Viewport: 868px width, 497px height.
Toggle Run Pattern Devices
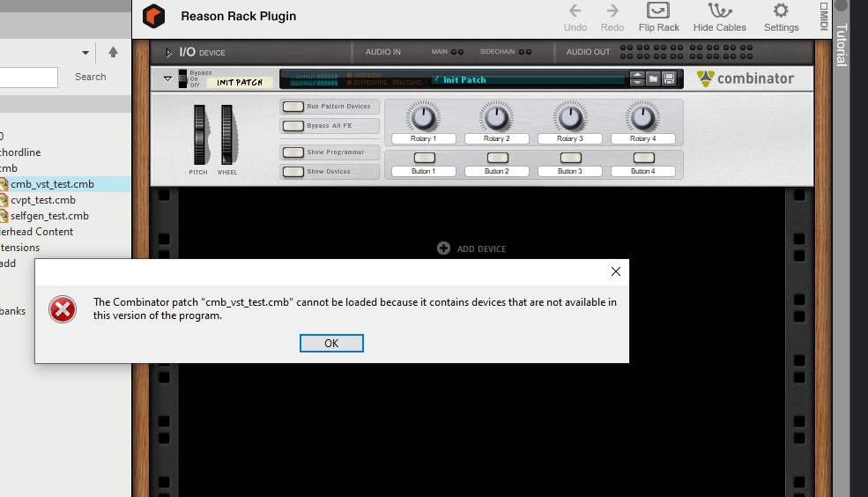293,107
